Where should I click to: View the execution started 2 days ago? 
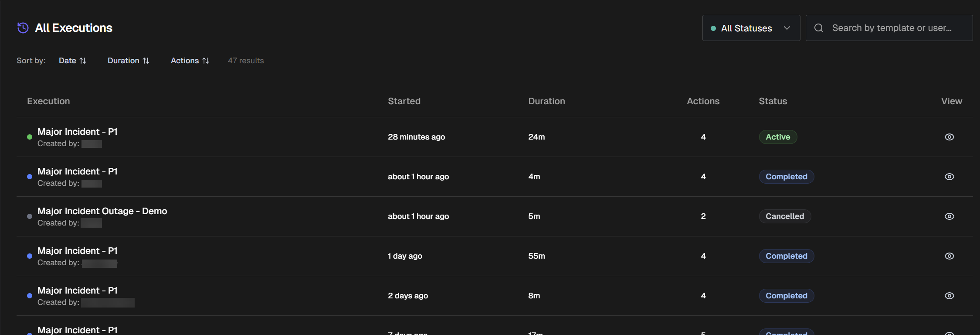tap(949, 295)
